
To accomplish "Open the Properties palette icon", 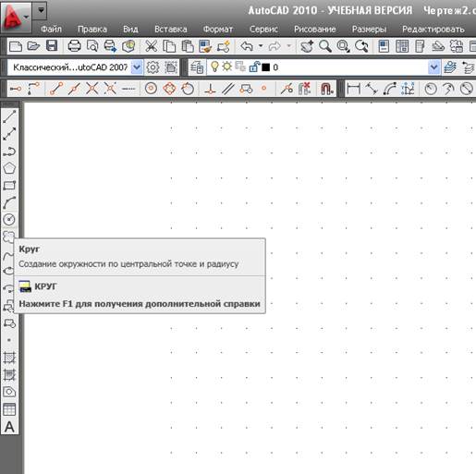I will pyautogui.click(x=384, y=46).
